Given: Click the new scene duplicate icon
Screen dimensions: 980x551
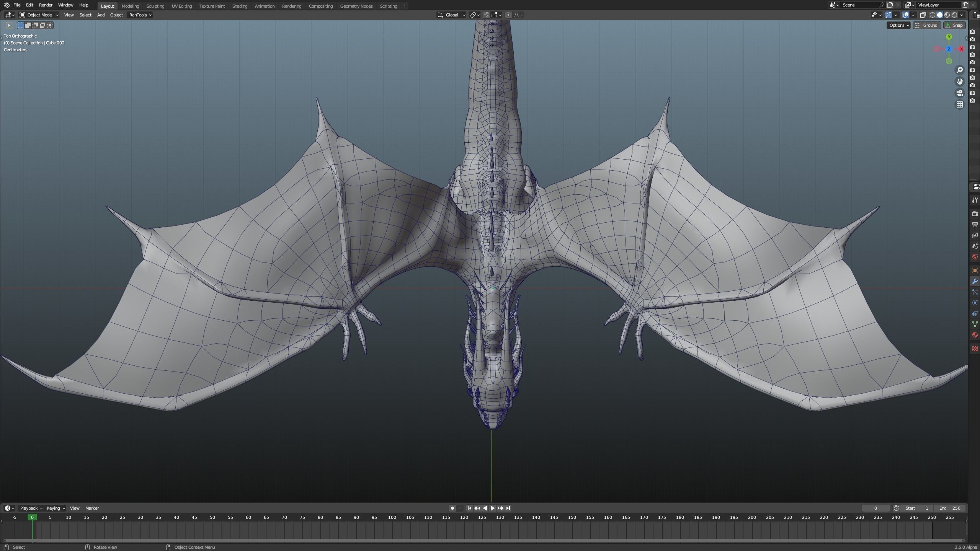Looking at the screenshot, I should pyautogui.click(x=890, y=5).
